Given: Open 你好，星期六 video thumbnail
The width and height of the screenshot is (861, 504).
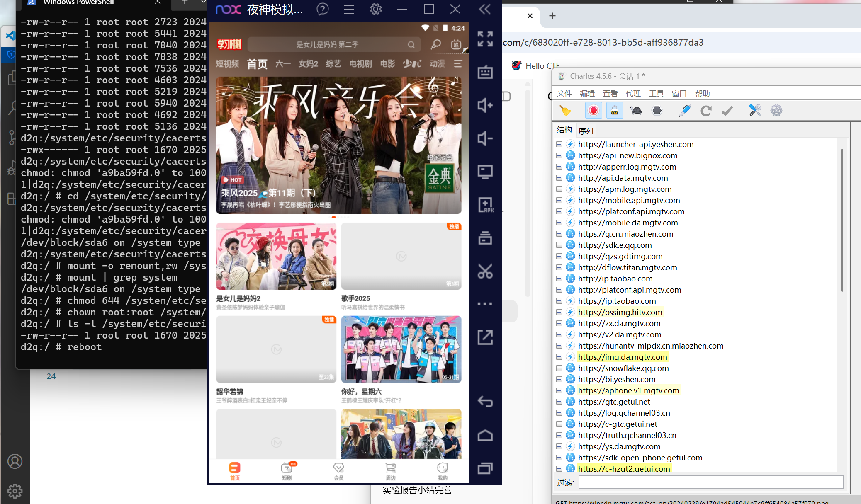Looking at the screenshot, I should [401, 349].
